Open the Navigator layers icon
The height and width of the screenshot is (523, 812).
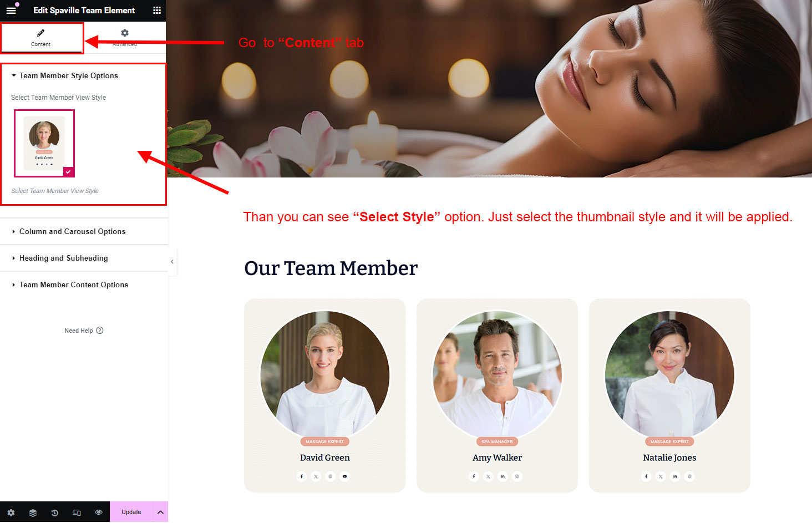click(x=33, y=513)
